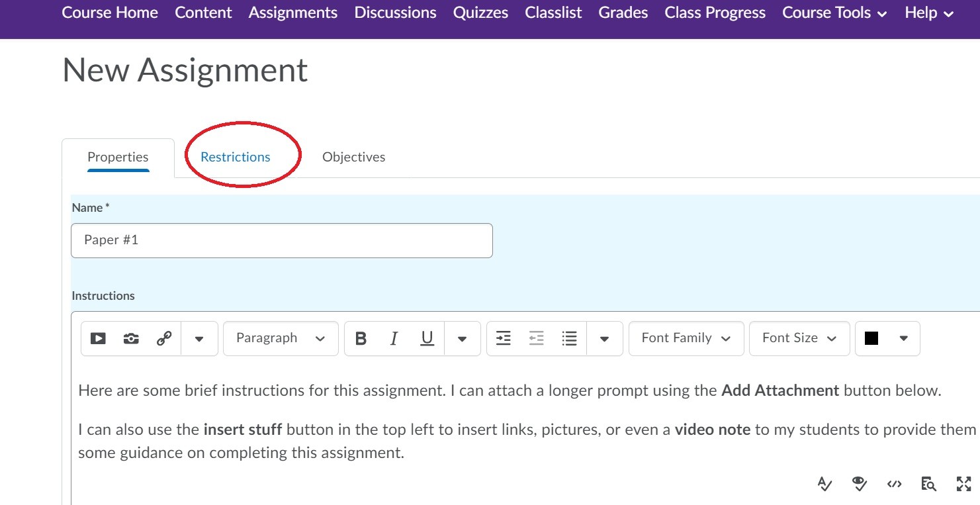Open the HTML source editor
The image size is (980, 505).
coord(893,484)
